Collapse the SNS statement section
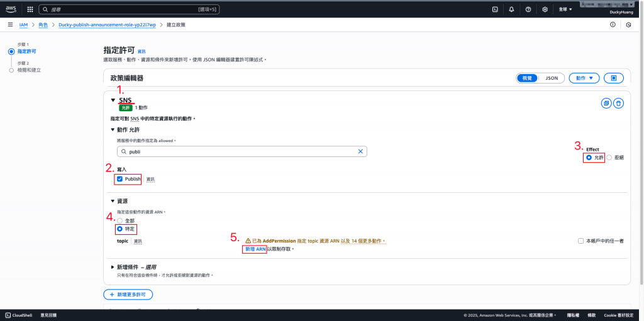 click(113, 100)
